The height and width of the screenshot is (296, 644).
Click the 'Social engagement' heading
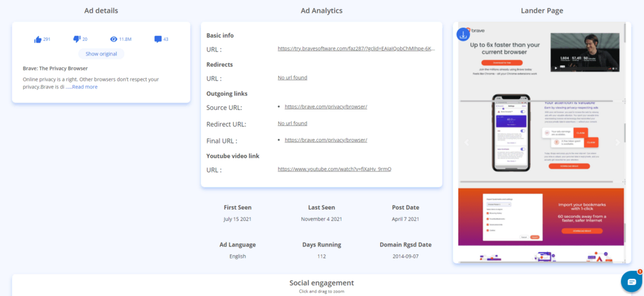click(322, 283)
